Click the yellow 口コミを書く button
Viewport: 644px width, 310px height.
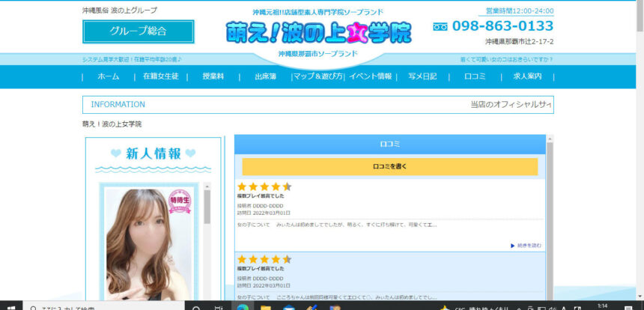click(x=389, y=167)
